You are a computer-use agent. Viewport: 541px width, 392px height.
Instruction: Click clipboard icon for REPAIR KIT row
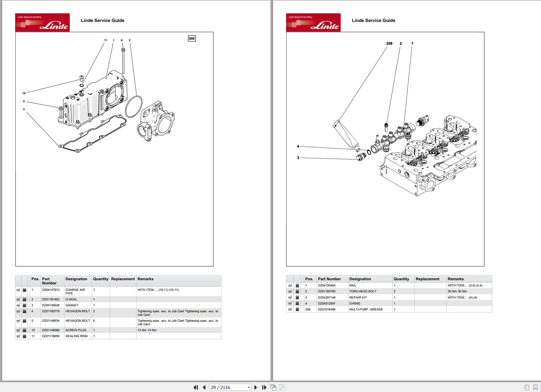coord(297,297)
